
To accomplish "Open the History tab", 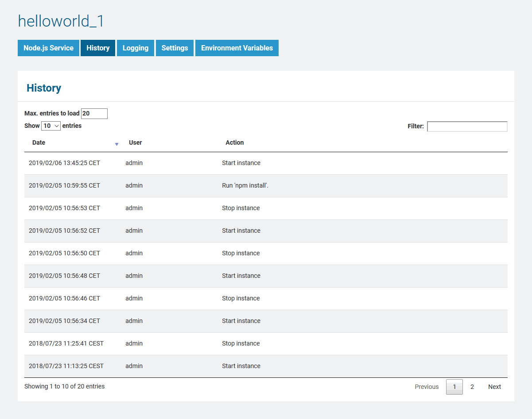I will pyautogui.click(x=98, y=48).
